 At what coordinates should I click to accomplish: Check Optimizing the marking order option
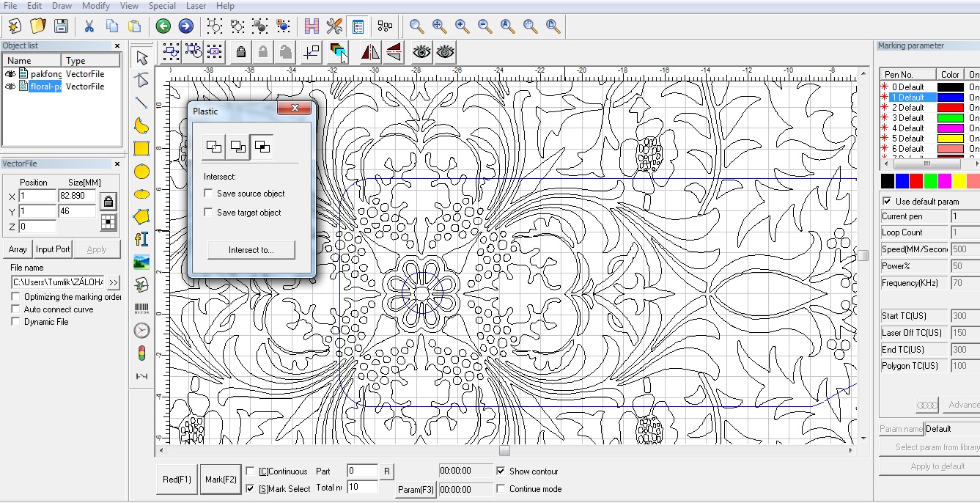pyautogui.click(x=15, y=297)
